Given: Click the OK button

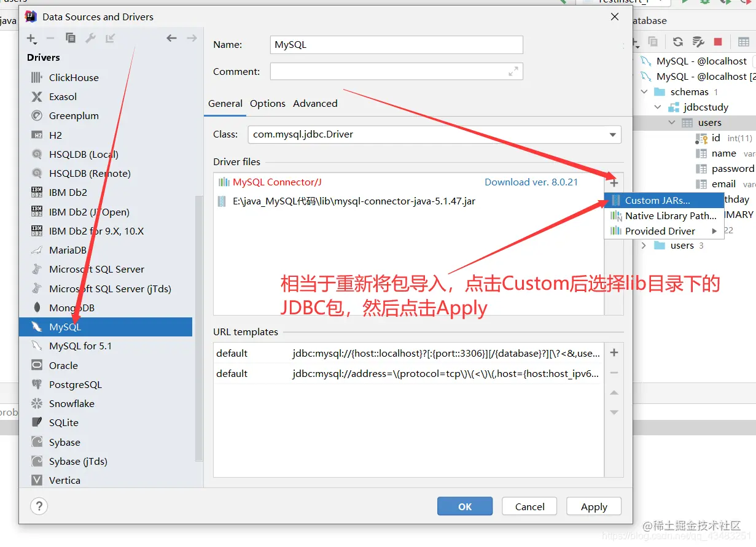Looking at the screenshot, I should coord(465,506).
